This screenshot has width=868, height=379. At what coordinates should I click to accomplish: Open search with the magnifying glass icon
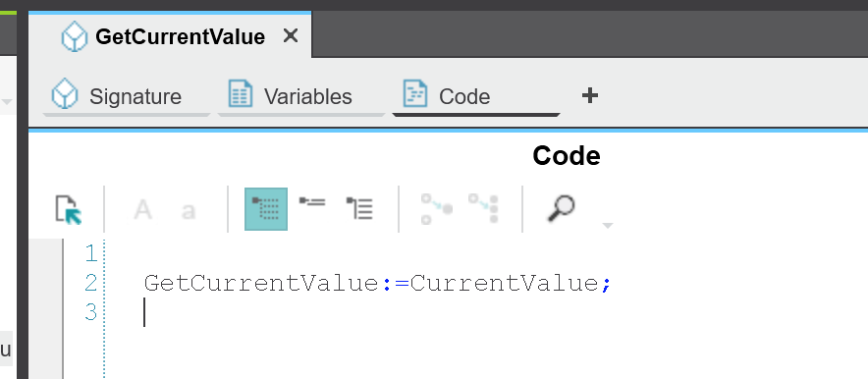[561, 208]
